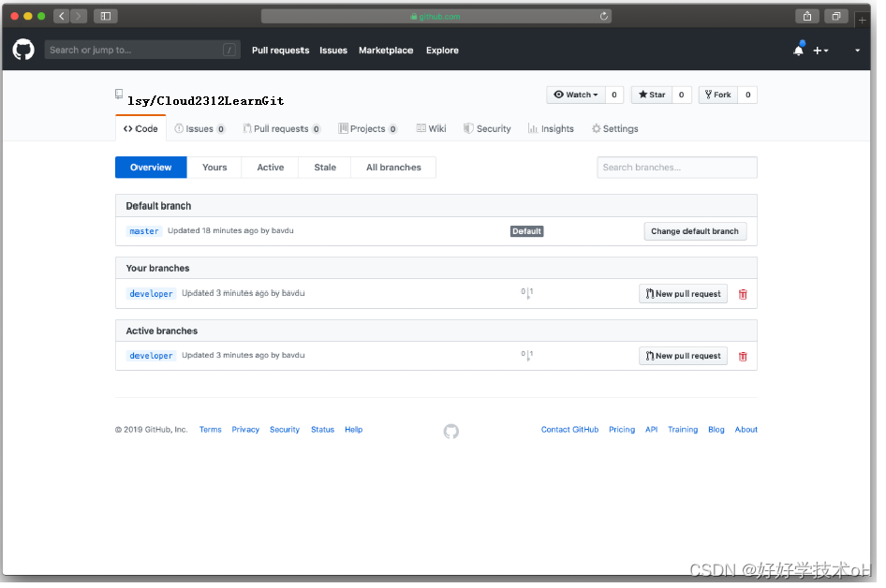Toggle the Safari sidebar button

(106, 16)
